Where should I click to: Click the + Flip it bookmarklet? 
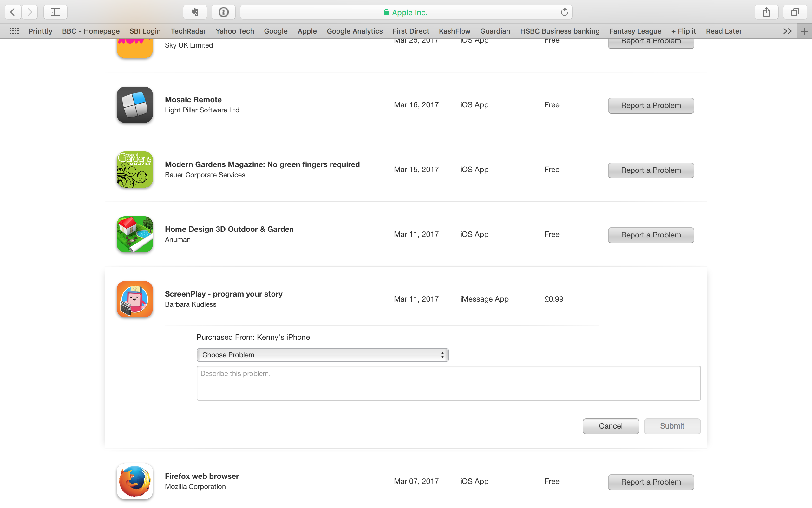point(684,31)
